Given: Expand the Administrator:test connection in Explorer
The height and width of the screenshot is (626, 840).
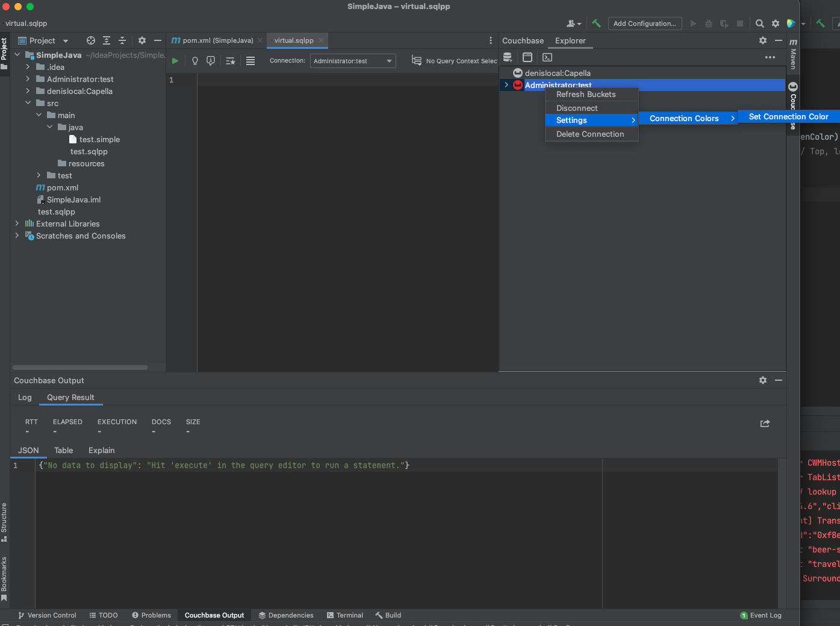Looking at the screenshot, I should coord(506,85).
